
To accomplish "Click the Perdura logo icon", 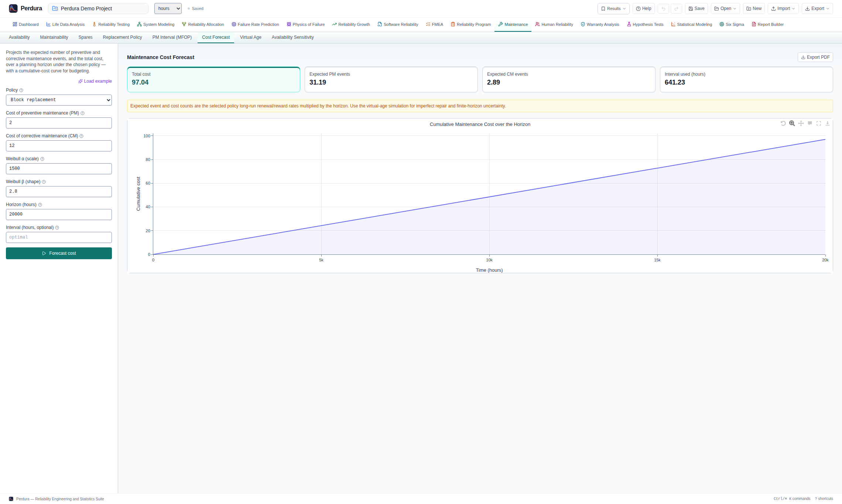I will (x=13, y=8).
